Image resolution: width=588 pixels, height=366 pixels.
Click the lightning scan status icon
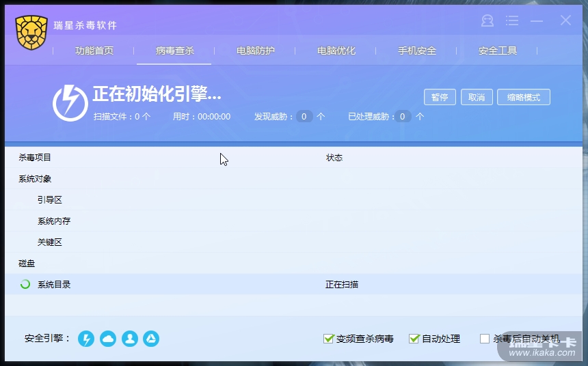tap(70, 103)
